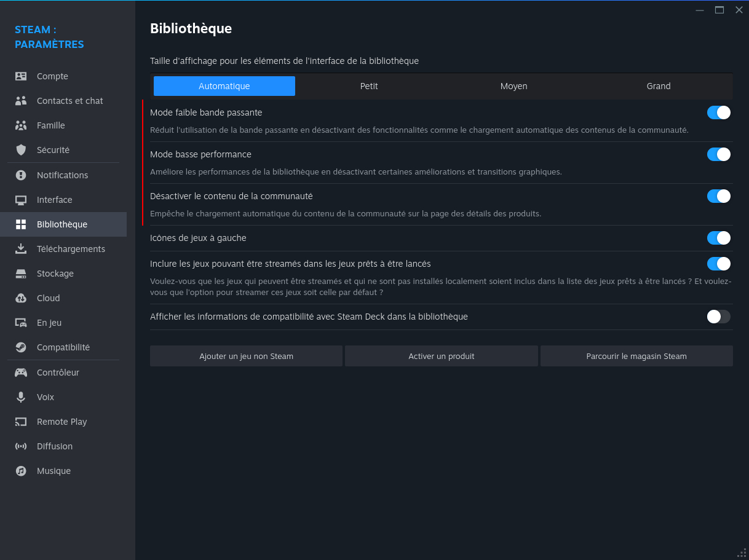The height and width of the screenshot is (560, 749).
Task: Go to Notifications via the exclamation icon
Action: point(21,175)
